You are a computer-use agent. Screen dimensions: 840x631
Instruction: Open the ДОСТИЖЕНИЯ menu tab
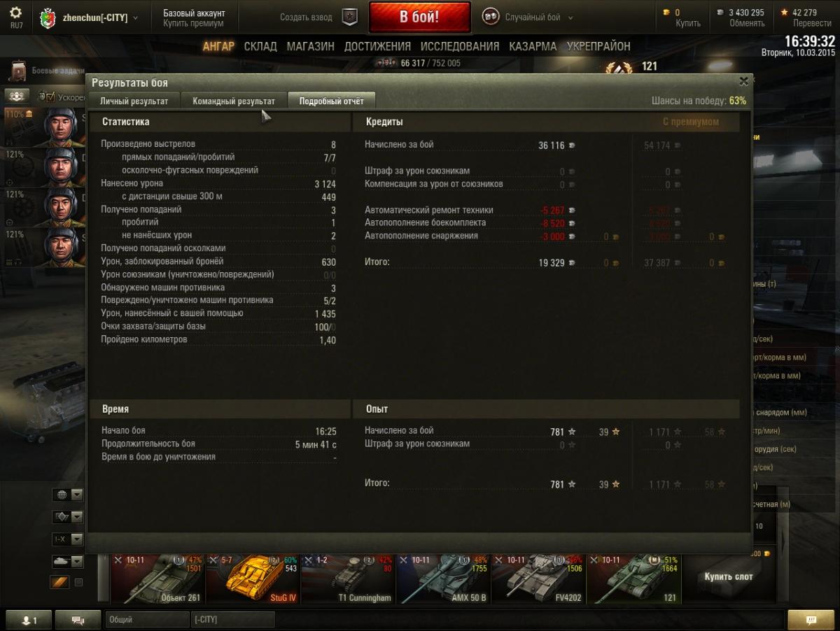click(x=377, y=46)
